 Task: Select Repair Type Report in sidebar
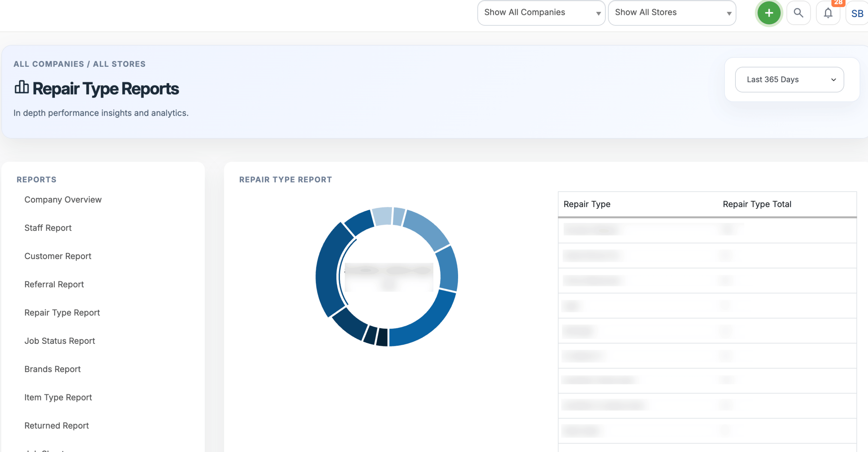click(x=62, y=313)
